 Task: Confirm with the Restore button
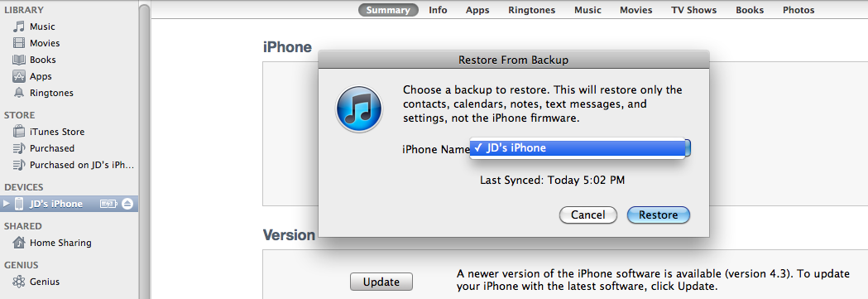click(x=658, y=215)
